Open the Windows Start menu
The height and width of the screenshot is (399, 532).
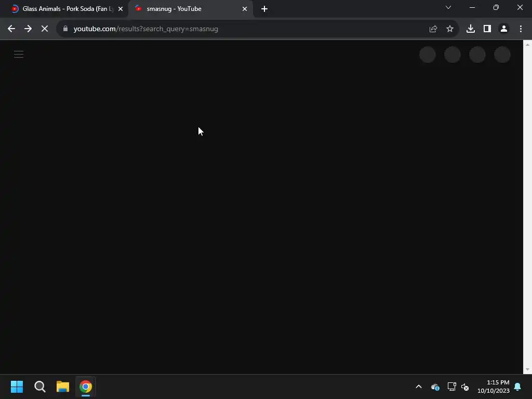pyautogui.click(x=17, y=387)
